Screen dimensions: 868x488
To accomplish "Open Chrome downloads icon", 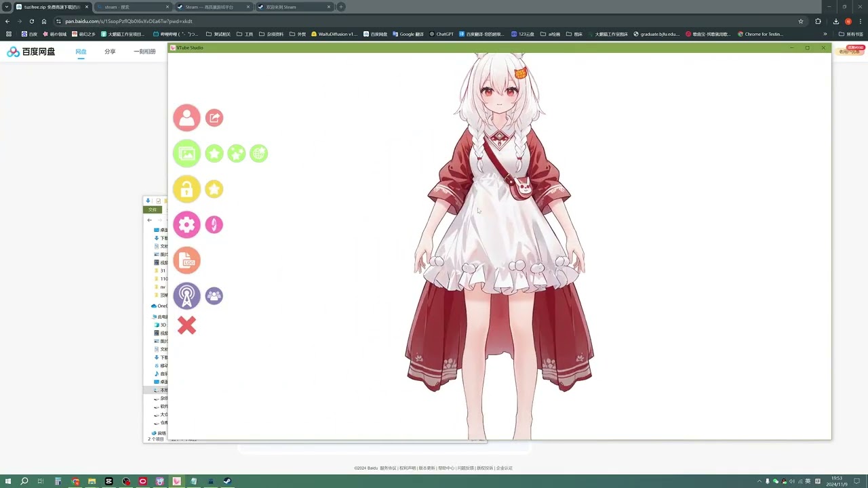I will point(836,21).
